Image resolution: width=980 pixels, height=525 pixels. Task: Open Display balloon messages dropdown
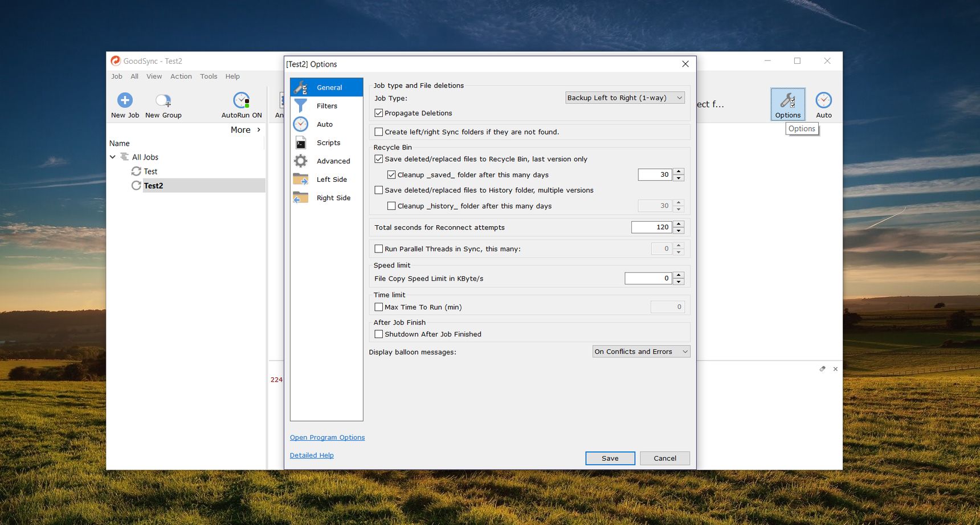coord(641,352)
